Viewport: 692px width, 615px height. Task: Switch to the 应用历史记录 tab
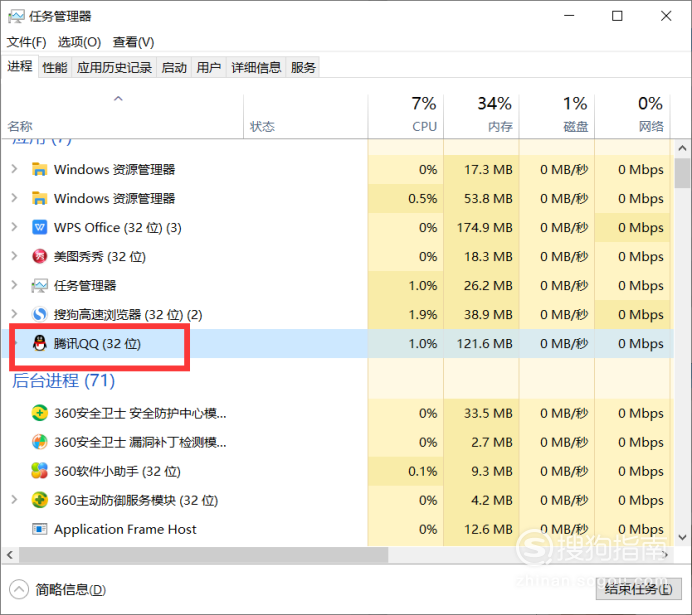click(x=114, y=68)
